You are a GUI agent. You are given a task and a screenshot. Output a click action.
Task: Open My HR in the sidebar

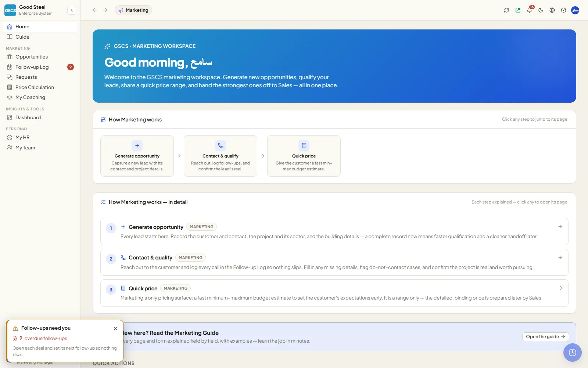click(x=40, y=137)
